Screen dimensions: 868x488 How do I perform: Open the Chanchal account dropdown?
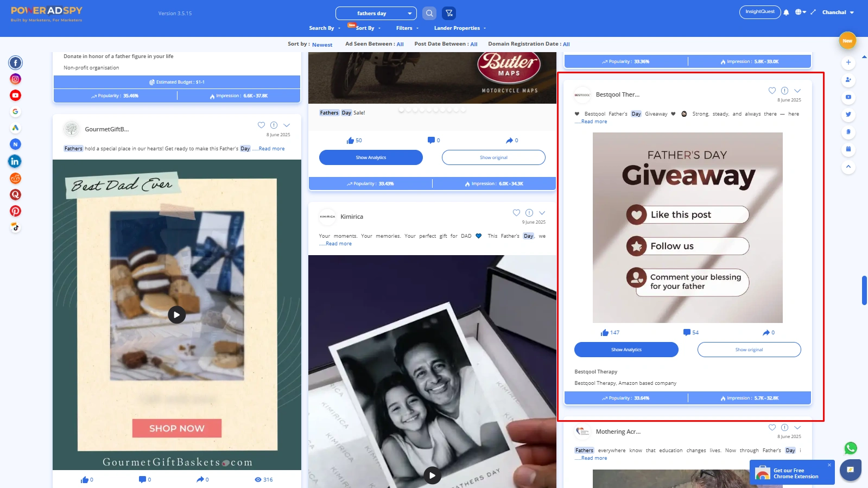[x=838, y=12]
